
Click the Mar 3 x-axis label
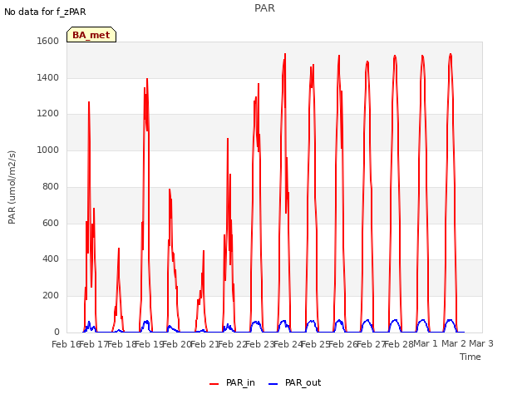point(481,343)
